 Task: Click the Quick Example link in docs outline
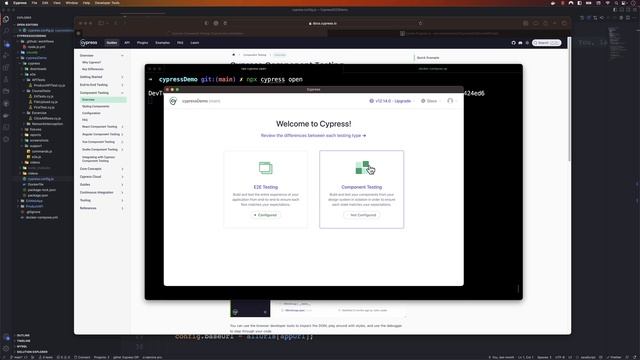428,58
